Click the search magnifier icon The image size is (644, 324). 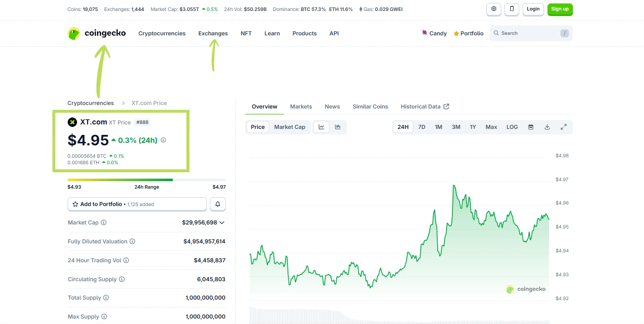(496, 33)
